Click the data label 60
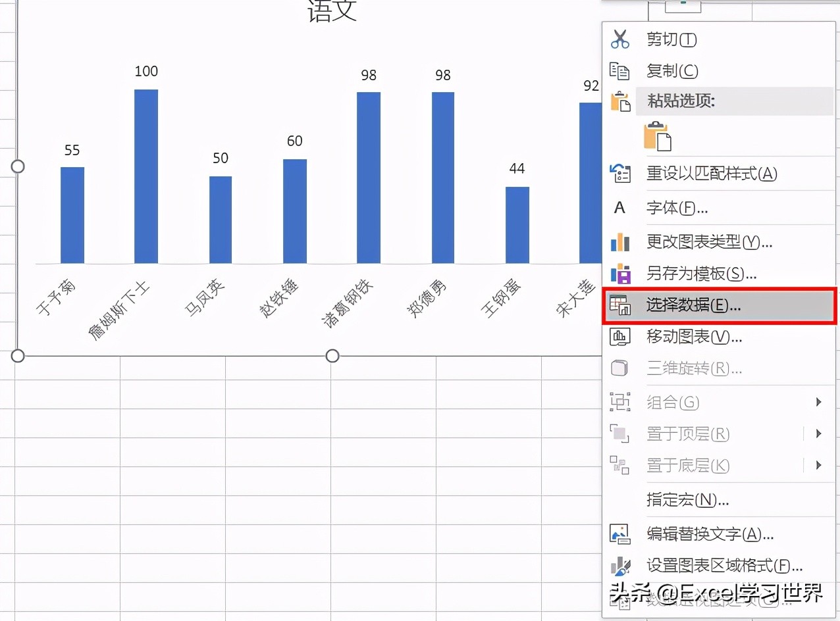The height and width of the screenshot is (621, 840). 295,141
